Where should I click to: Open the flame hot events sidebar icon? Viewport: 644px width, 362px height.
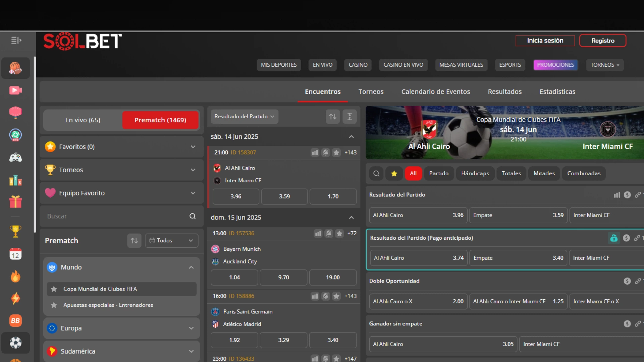pos(15,277)
